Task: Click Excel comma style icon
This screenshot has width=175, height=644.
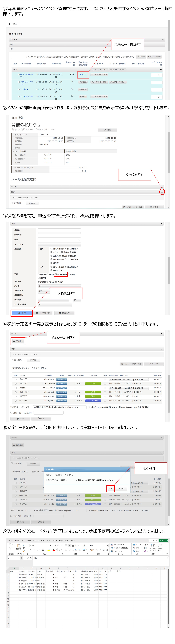Action: tap(100, 550)
